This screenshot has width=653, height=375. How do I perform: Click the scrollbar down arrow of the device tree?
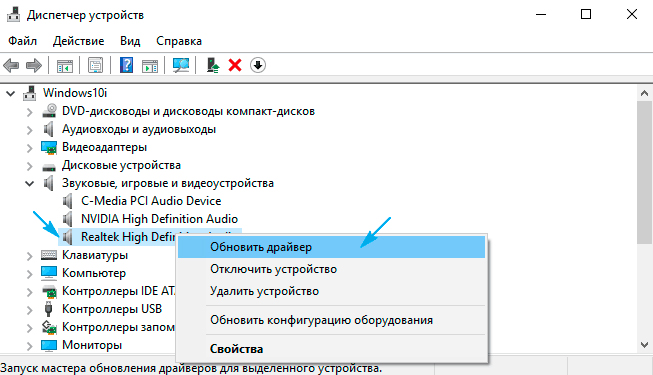(644, 345)
